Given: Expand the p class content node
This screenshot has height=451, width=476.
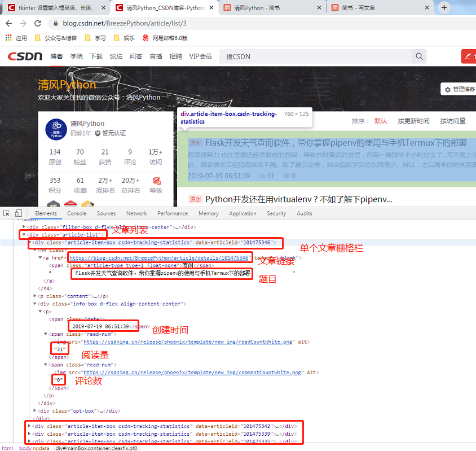Looking at the screenshot, I should click(34, 296).
